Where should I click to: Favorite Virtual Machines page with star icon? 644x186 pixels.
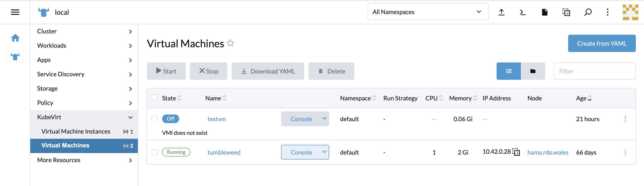click(x=231, y=43)
